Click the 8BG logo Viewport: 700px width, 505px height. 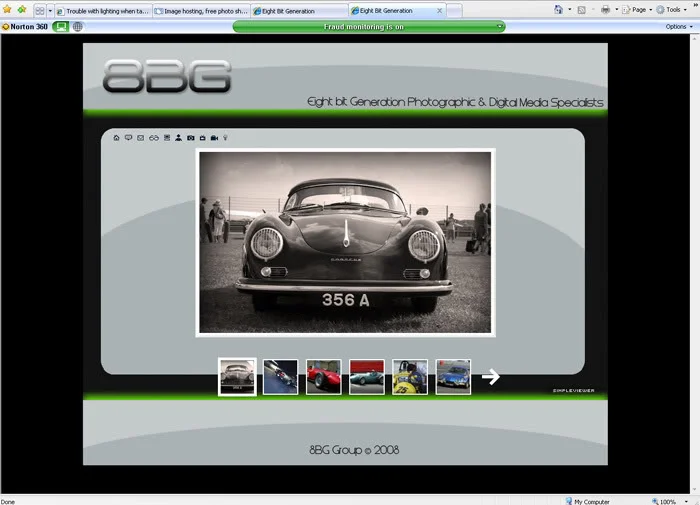pos(167,76)
